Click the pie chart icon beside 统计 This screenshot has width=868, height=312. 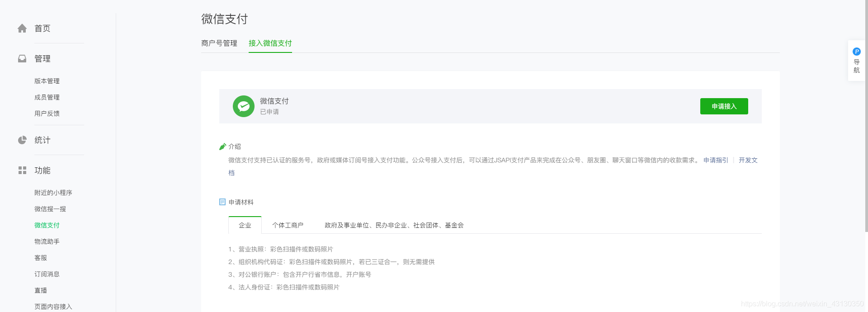click(22, 140)
